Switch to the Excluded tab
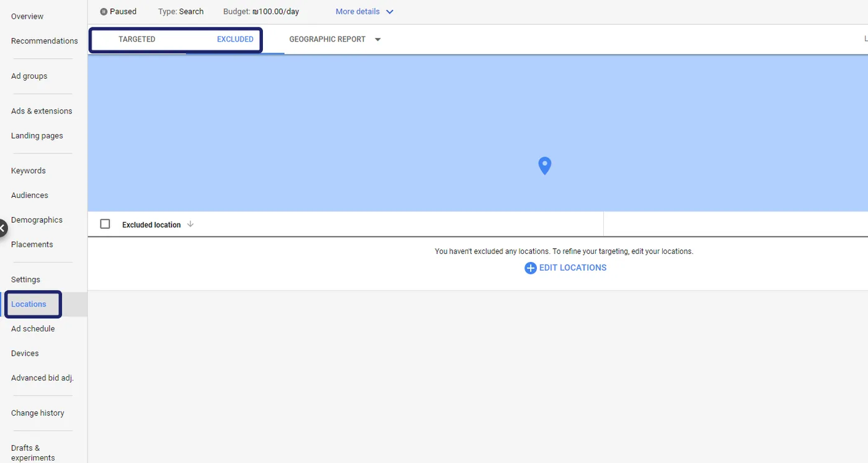 [x=235, y=39]
